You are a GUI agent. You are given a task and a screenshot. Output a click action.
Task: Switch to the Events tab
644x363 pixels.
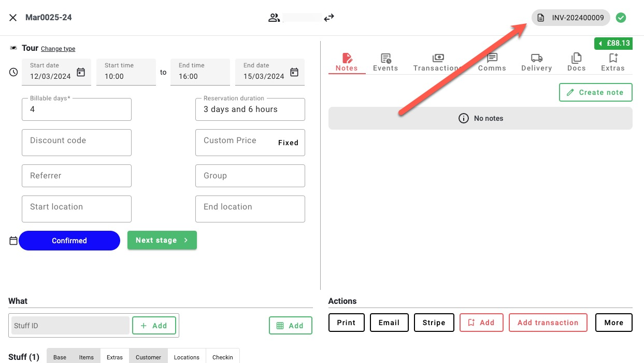pos(385,62)
